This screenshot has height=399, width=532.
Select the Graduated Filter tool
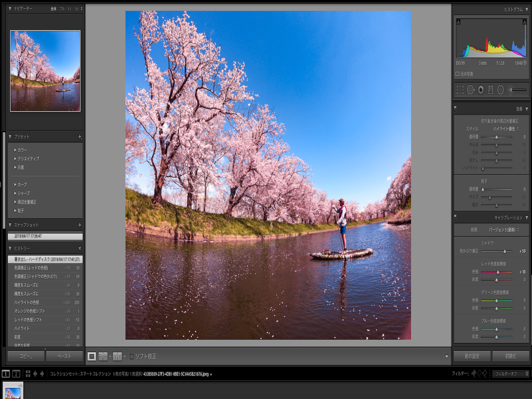pos(490,90)
